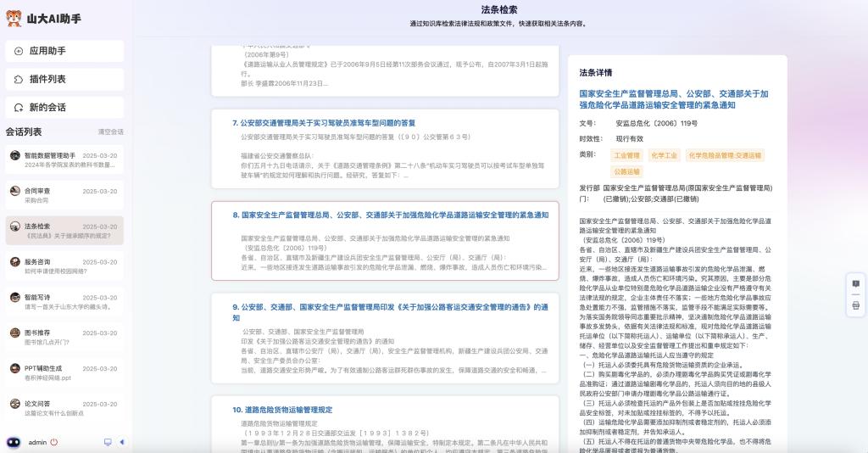Click the 插件列表 puzzle icon
The width and height of the screenshot is (868, 453).
[19, 79]
